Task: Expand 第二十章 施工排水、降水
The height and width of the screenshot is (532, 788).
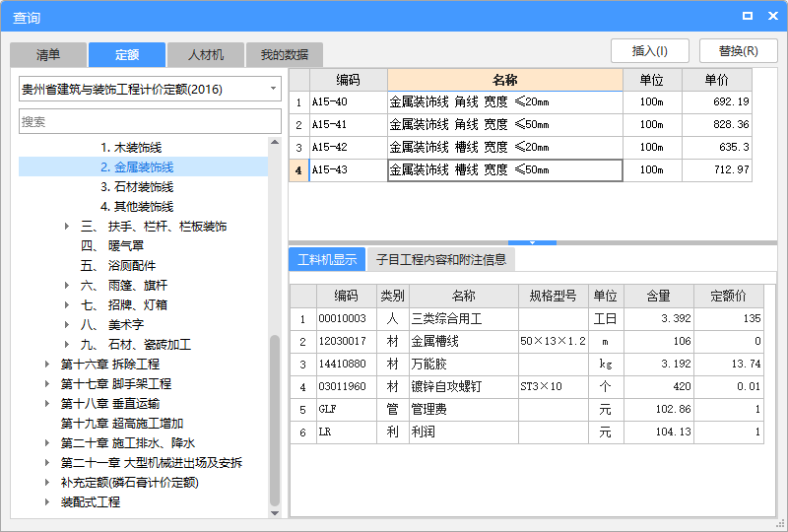Action: pyautogui.click(x=47, y=443)
